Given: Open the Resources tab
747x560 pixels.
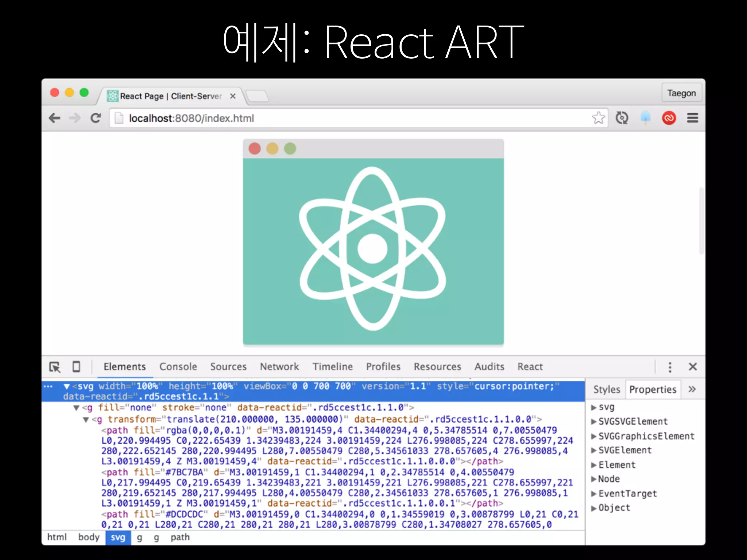Looking at the screenshot, I should click(x=437, y=367).
